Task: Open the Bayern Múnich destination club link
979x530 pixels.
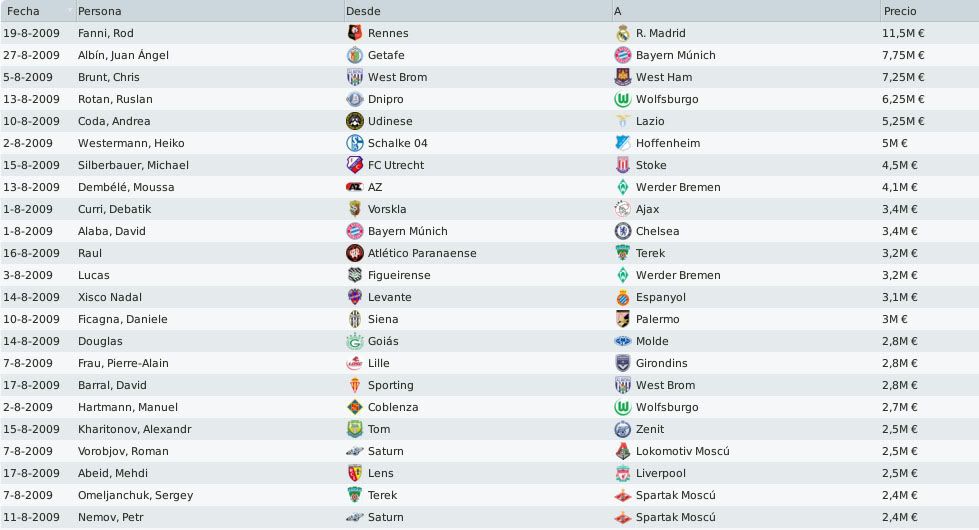Action: (x=676, y=55)
